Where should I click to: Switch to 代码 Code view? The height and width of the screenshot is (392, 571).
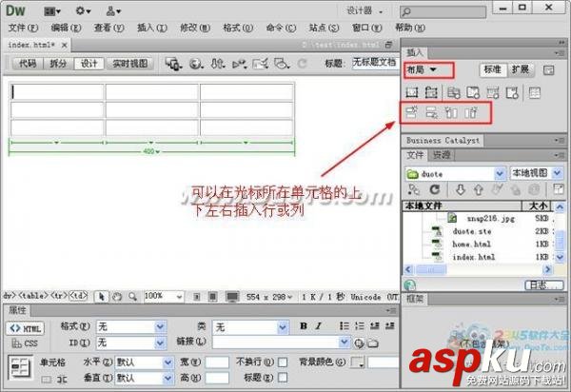[28, 64]
